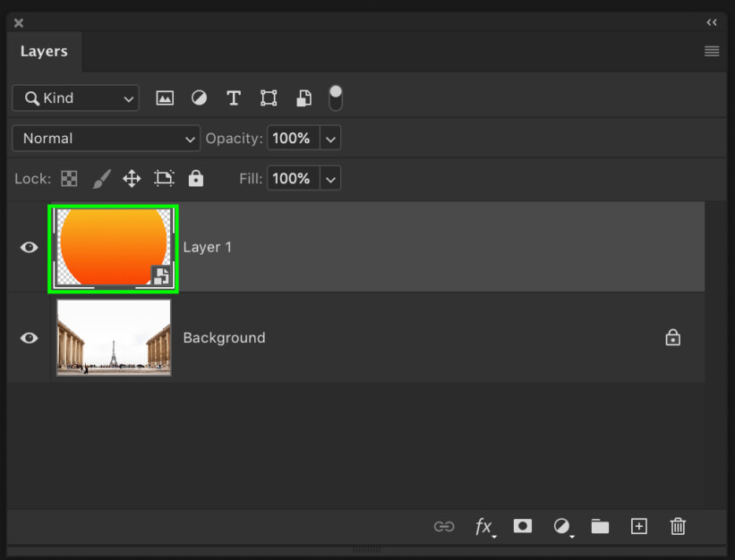
Task: Open the blend mode dropdown showing Normal
Action: (106, 139)
